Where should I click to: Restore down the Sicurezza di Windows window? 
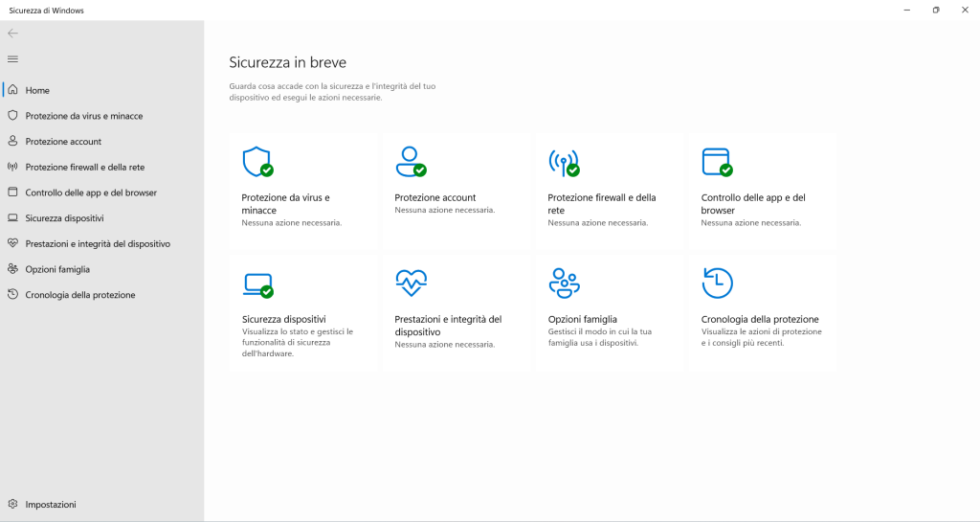(x=936, y=10)
